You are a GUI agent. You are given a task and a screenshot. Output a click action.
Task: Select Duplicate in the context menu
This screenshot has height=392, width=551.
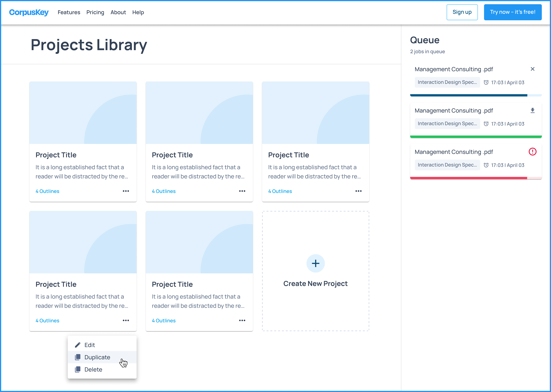click(102, 357)
